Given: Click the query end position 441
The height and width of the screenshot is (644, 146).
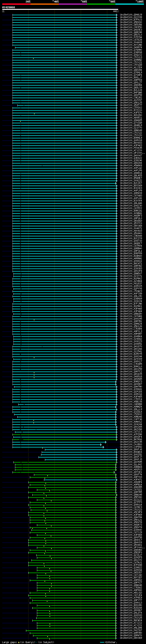Looking at the screenshot, I should (115, 11).
